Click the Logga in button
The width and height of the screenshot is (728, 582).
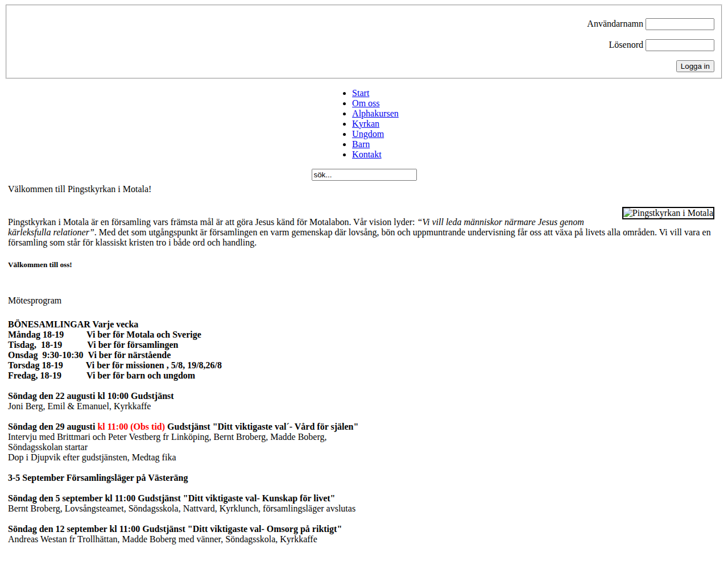[695, 66]
